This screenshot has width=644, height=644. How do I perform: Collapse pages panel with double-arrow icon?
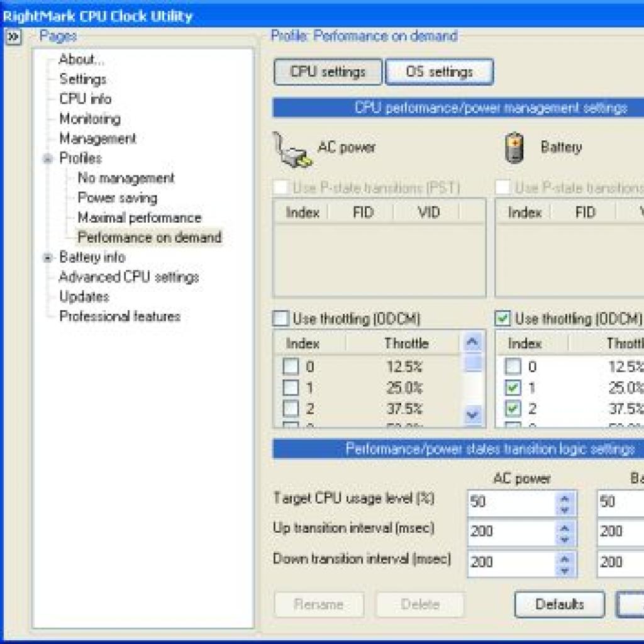(13, 37)
